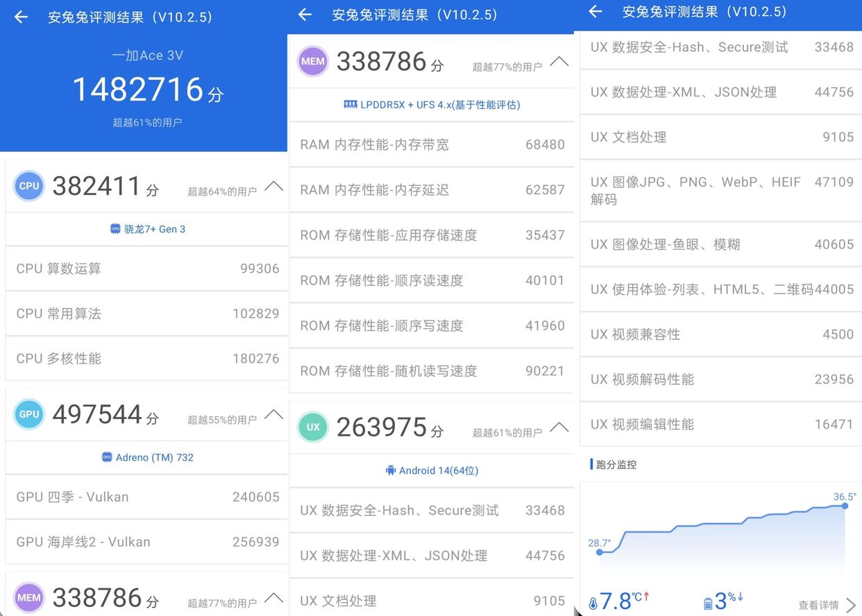Select the 36.5° end point on the temperature chart
Viewport: 862px width, 616px height.
845,506
